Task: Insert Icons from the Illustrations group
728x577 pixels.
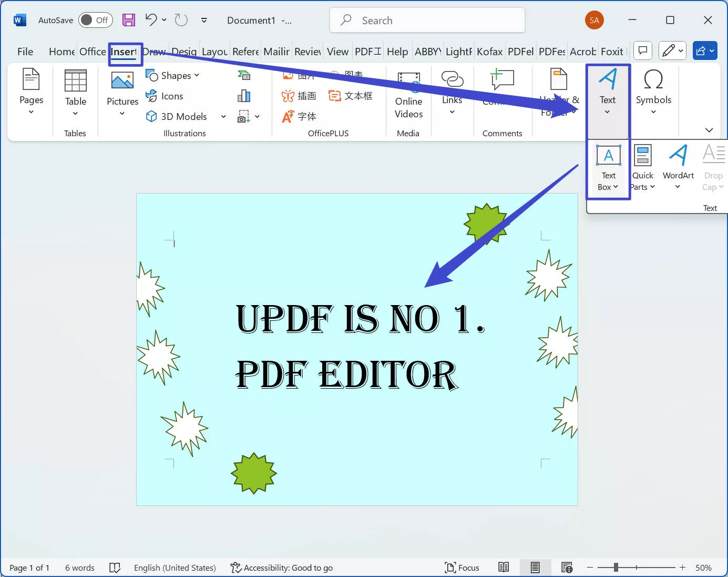Action: [165, 96]
